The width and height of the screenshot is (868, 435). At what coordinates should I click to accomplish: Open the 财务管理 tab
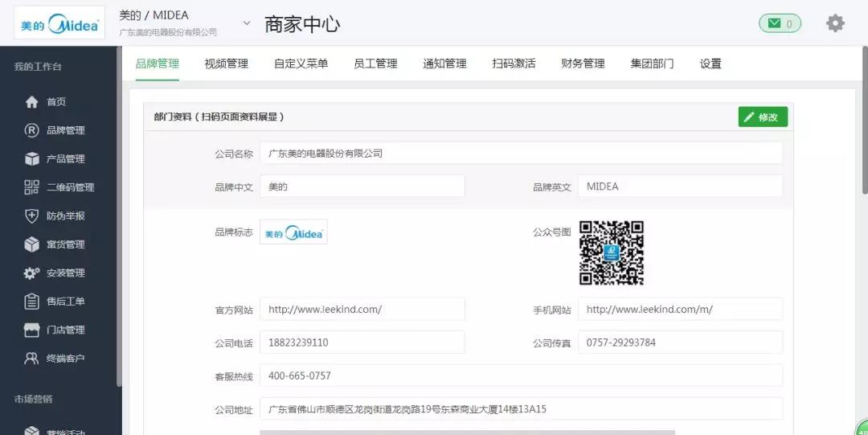(583, 64)
